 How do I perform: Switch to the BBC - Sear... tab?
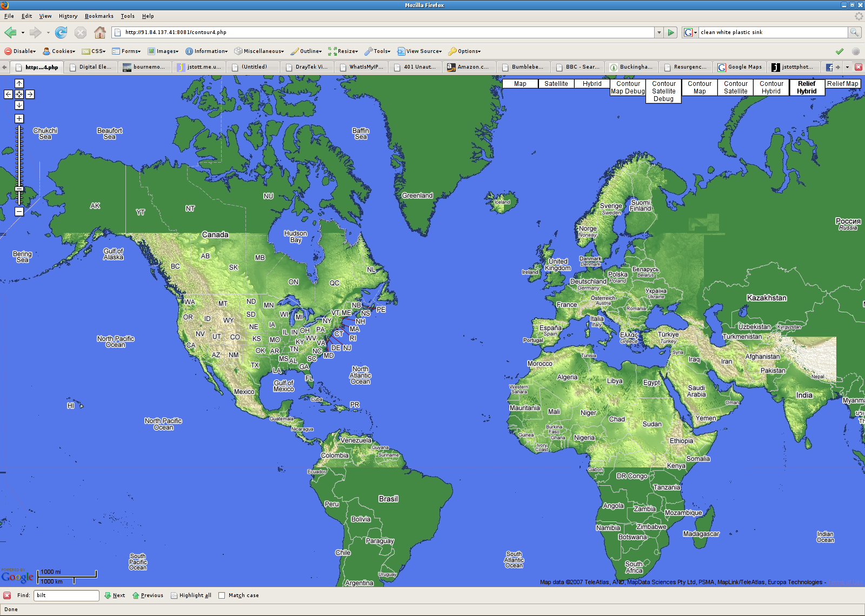[x=577, y=67]
